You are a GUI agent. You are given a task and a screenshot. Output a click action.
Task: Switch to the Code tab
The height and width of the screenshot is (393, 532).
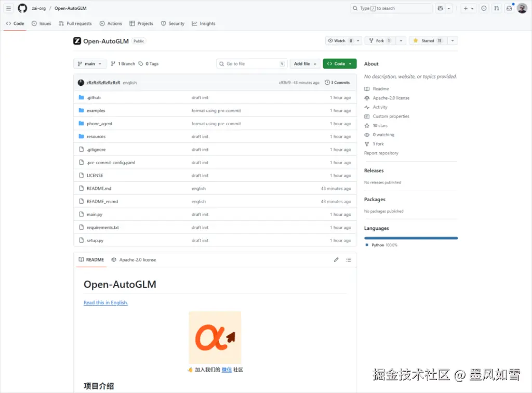[15, 23]
